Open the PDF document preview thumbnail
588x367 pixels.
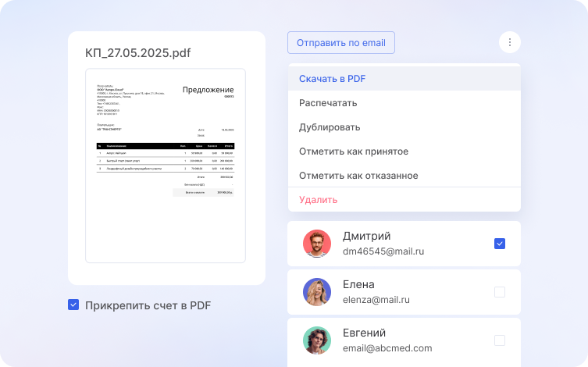166,166
